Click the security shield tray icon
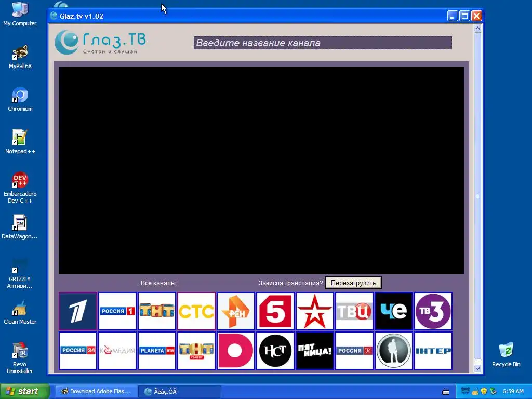Image resolution: width=532 pixels, height=399 pixels. tap(484, 391)
